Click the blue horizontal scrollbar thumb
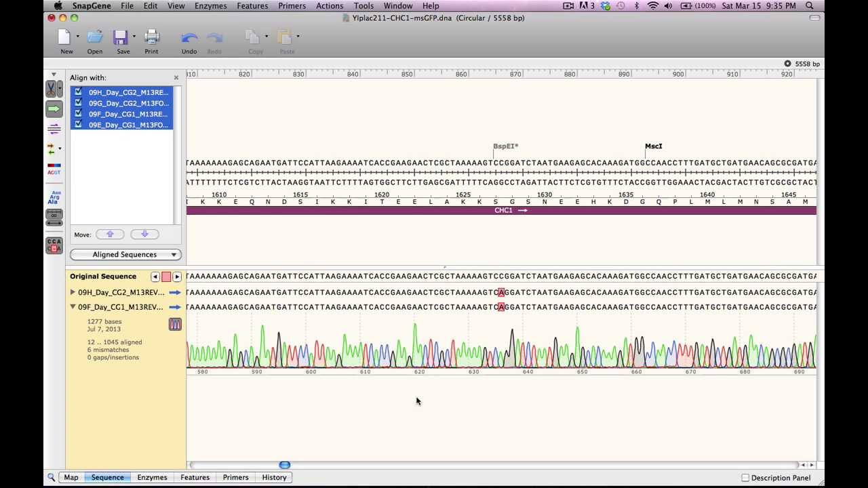Viewport: 868px width, 488px height. click(x=285, y=465)
